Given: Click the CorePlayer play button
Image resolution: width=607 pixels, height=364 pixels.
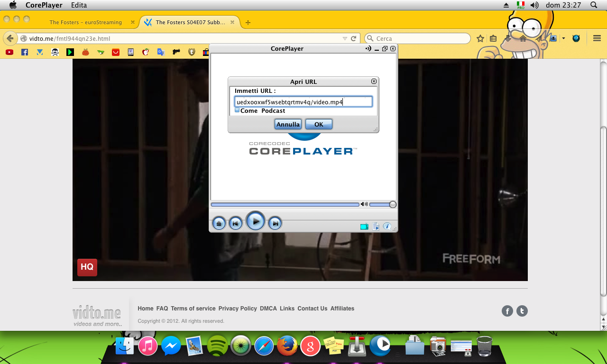Looking at the screenshot, I should (x=256, y=221).
